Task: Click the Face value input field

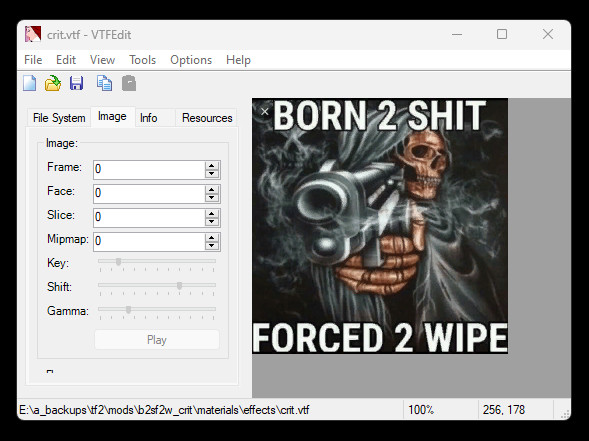Action: pos(149,193)
